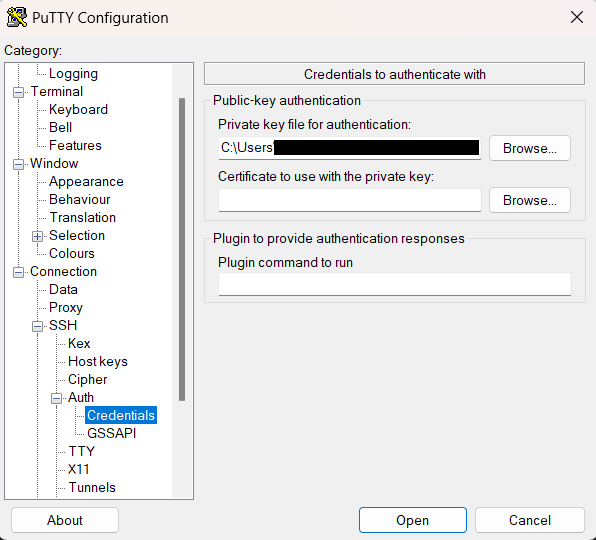Collapse the Window tree node
The width and height of the screenshot is (596, 540).
click(18, 164)
